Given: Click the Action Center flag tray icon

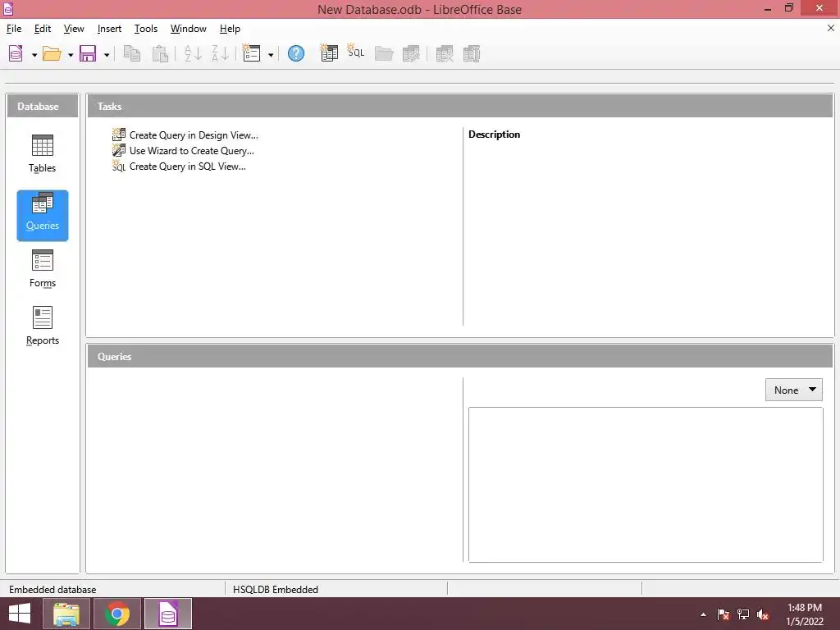Looking at the screenshot, I should [724, 614].
